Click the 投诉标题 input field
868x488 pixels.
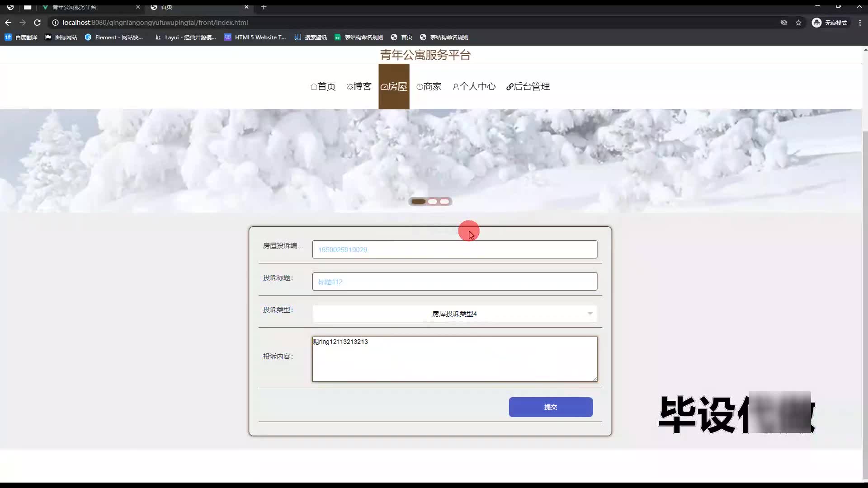pyautogui.click(x=454, y=282)
